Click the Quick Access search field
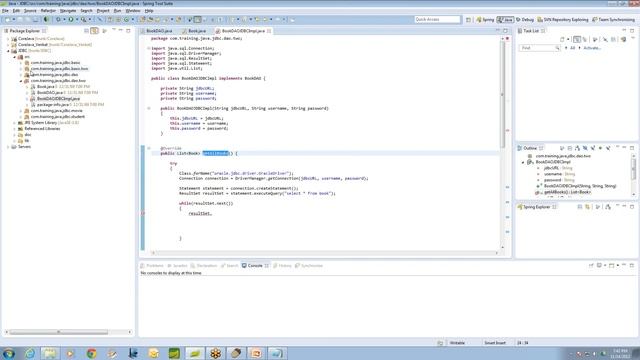Viewport: 640px width, 360px height. tap(437, 20)
